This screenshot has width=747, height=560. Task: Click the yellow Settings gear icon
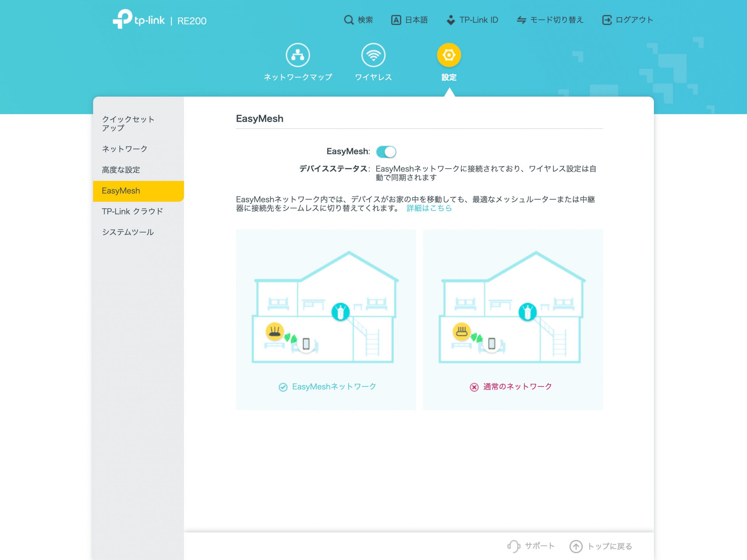click(449, 55)
